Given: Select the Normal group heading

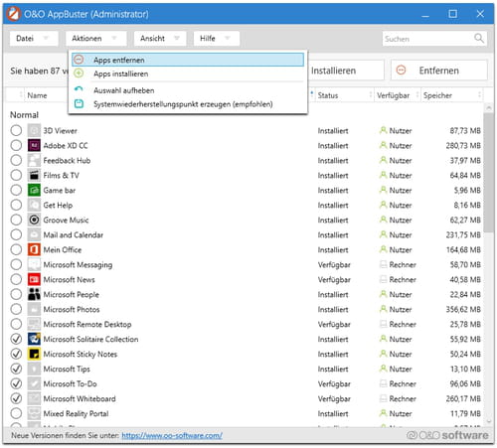Looking at the screenshot, I should [x=24, y=115].
